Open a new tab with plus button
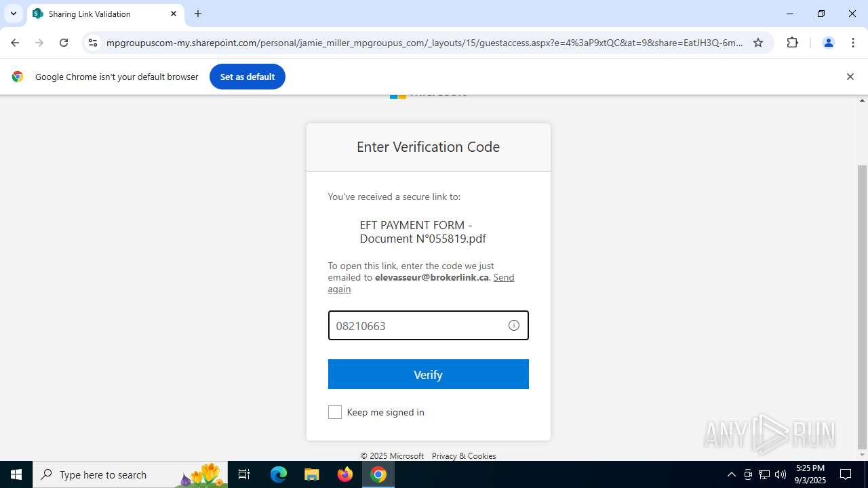This screenshot has height=488, width=868. click(x=198, y=14)
